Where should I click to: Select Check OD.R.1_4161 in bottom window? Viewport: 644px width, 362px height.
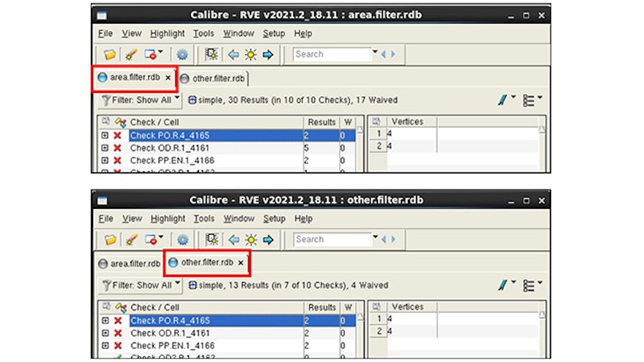[x=170, y=333]
